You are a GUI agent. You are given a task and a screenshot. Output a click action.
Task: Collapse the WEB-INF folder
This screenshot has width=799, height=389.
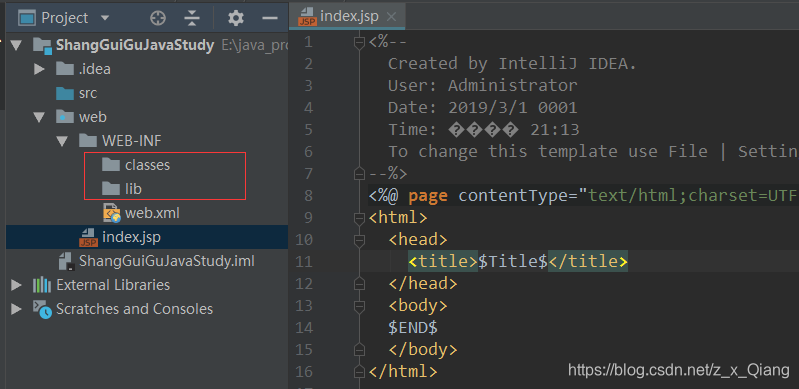click(x=63, y=141)
